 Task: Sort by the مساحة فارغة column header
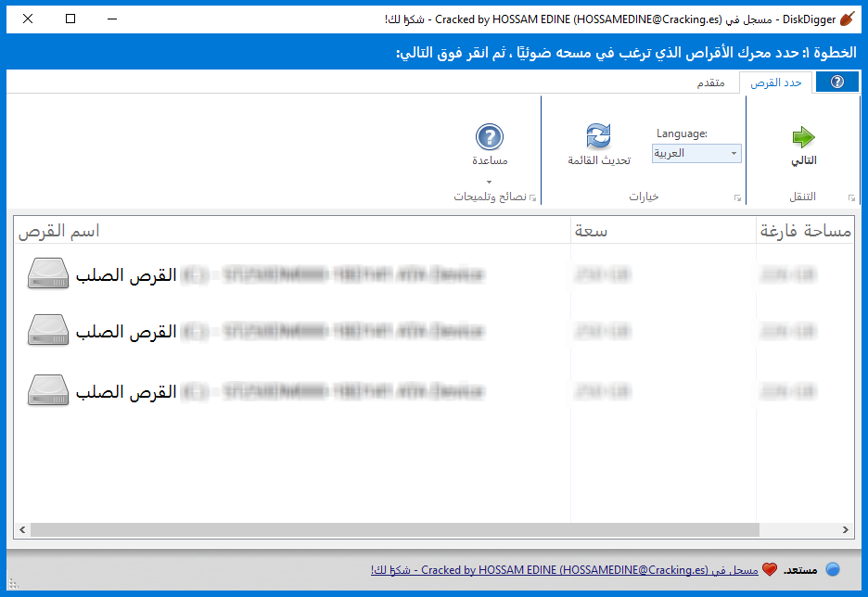tap(805, 230)
